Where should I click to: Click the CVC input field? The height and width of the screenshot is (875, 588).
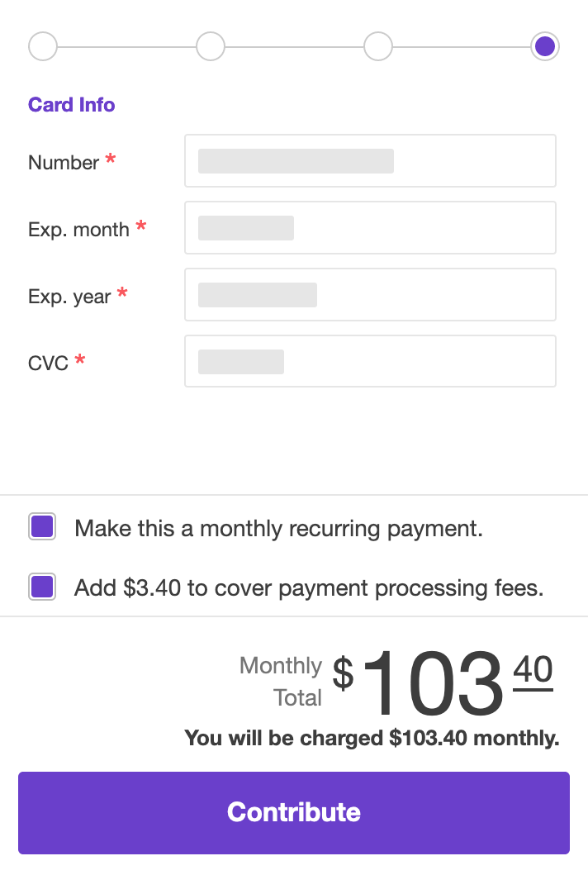tap(370, 361)
